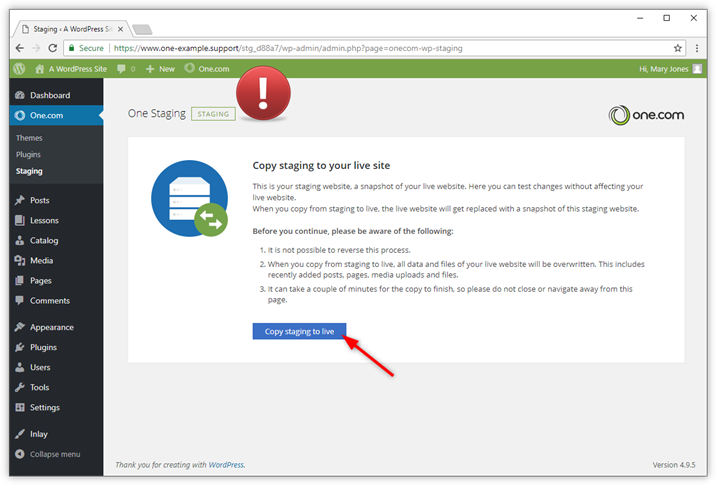
Task: Click the Posts pushpin icon
Action: coord(20,200)
